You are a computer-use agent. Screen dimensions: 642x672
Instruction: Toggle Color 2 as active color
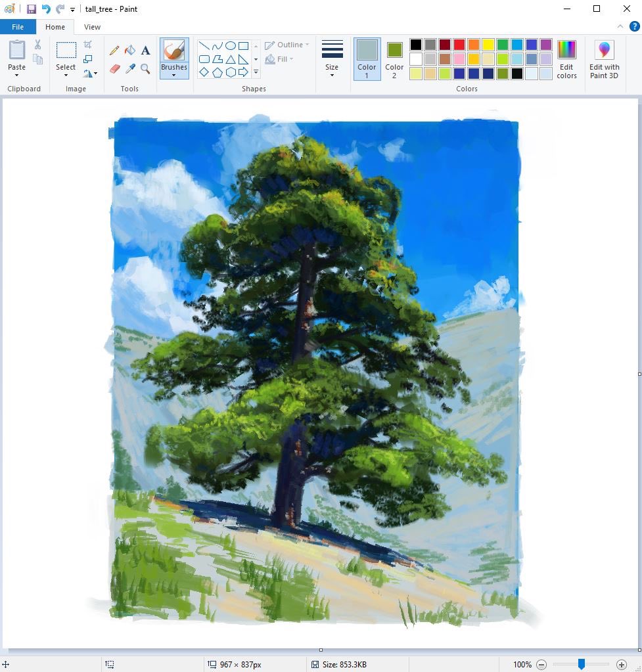[394, 59]
